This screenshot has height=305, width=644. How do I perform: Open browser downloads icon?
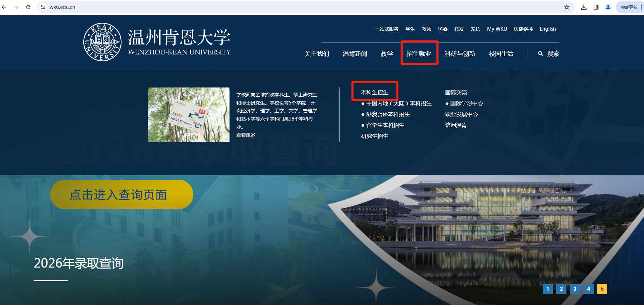click(x=584, y=7)
